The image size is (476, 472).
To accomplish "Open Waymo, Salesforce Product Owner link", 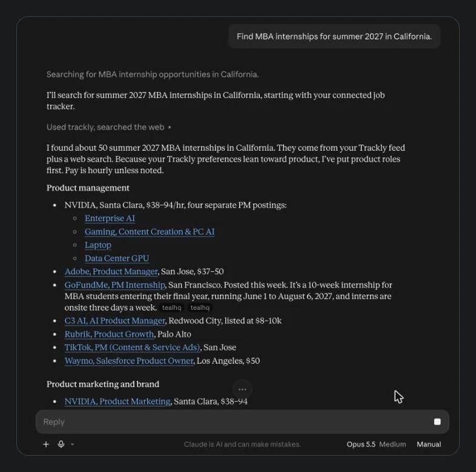I will pyautogui.click(x=129, y=361).
